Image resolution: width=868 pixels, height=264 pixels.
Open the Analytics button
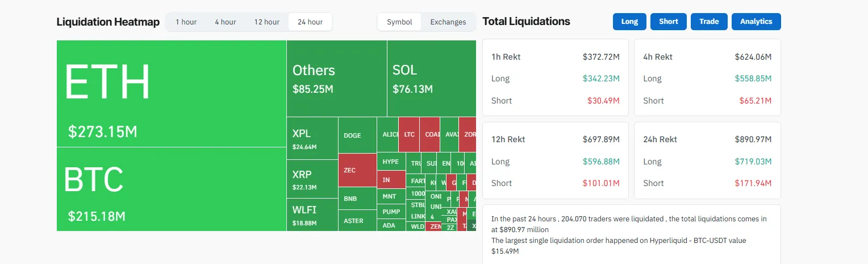coord(756,22)
